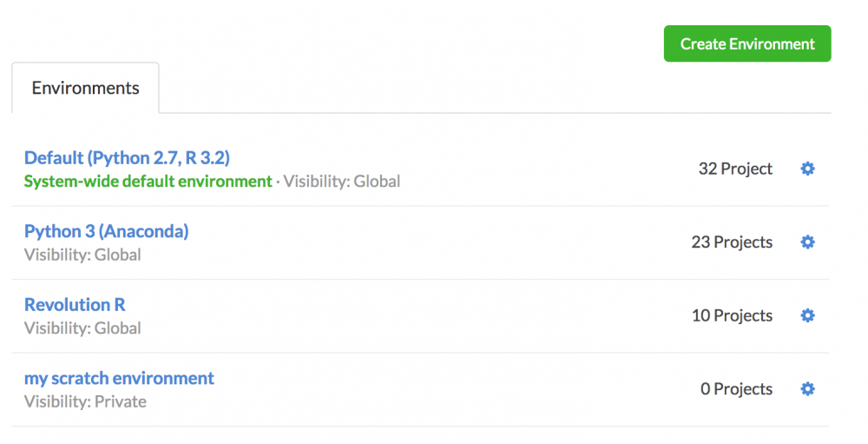
Task: Open settings gear for my scratch environment
Action: [x=807, y=389]
